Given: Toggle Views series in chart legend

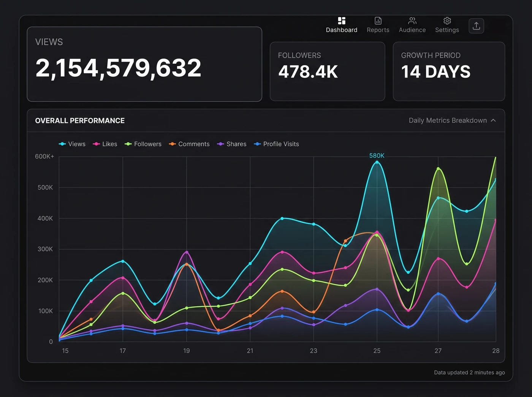Looking at the screenshot, I should pyautogui.click(x=72, y=144).
